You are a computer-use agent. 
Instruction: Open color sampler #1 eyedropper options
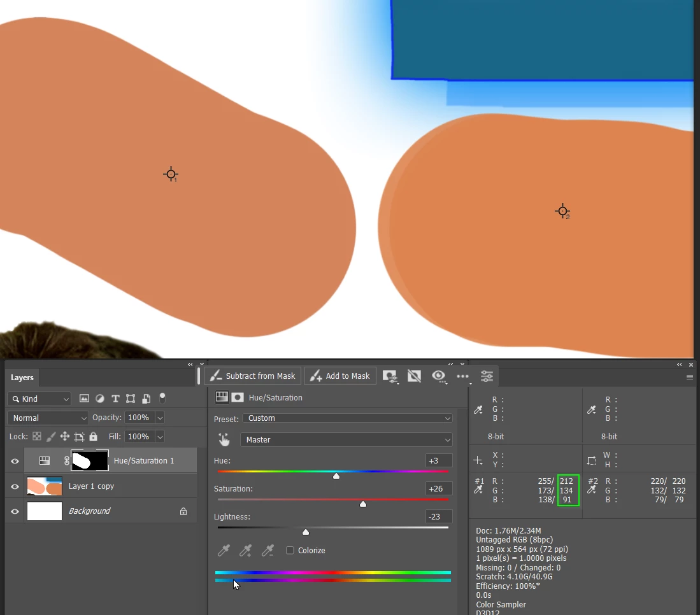[478, 490]
